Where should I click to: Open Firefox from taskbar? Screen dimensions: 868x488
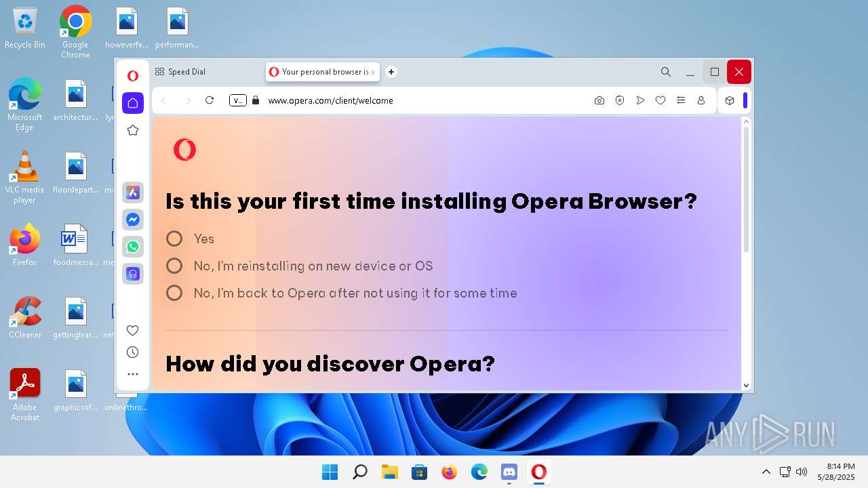click(449, 472)
